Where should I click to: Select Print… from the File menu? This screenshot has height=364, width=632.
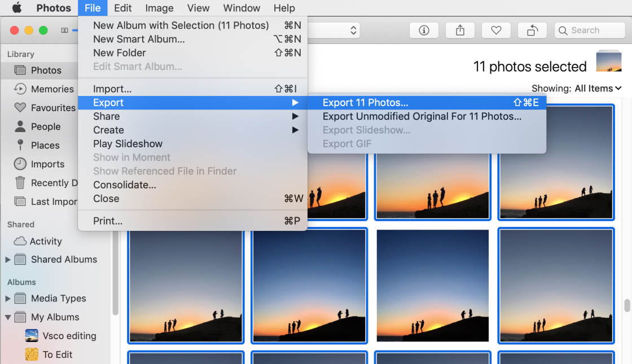192,221
